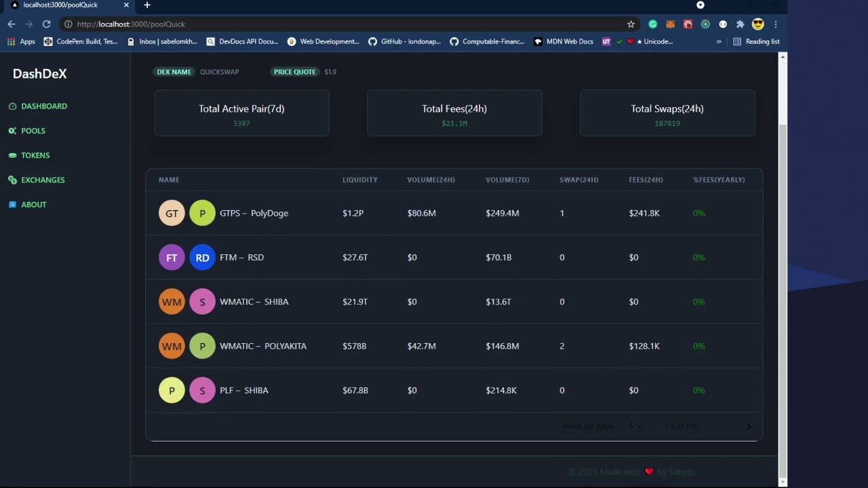This screenshot has width=868, height=488.
Task: Open the rows per page dropdown
Action: (635, 426)
